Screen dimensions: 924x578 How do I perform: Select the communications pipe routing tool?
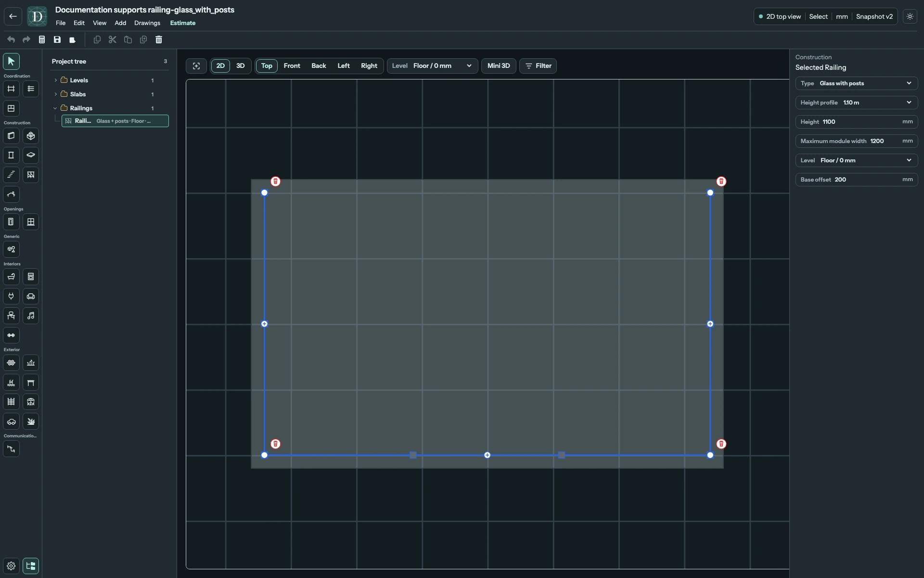(11, 449)
